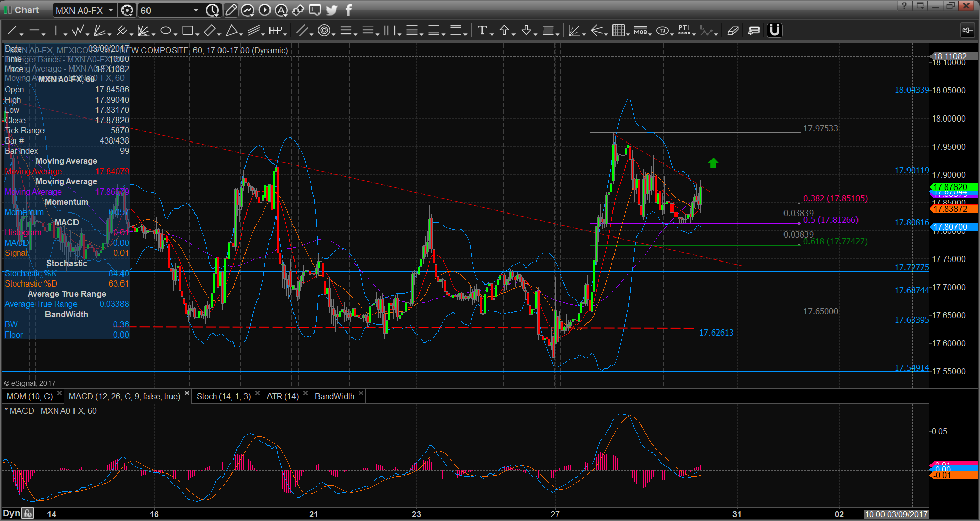Toggle the drawing edit pencil mode
980x521 pixels.
[231, 10]
